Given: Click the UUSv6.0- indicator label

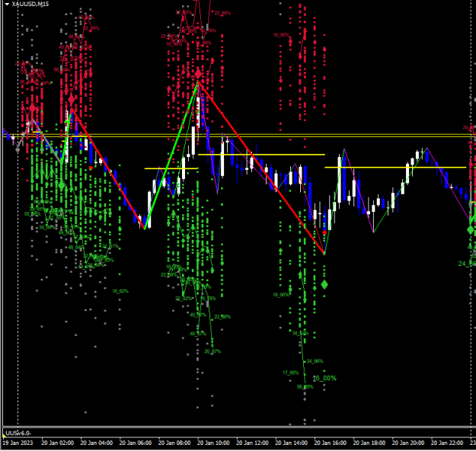Looking at the screenshot, I should [x=18, y=433].
